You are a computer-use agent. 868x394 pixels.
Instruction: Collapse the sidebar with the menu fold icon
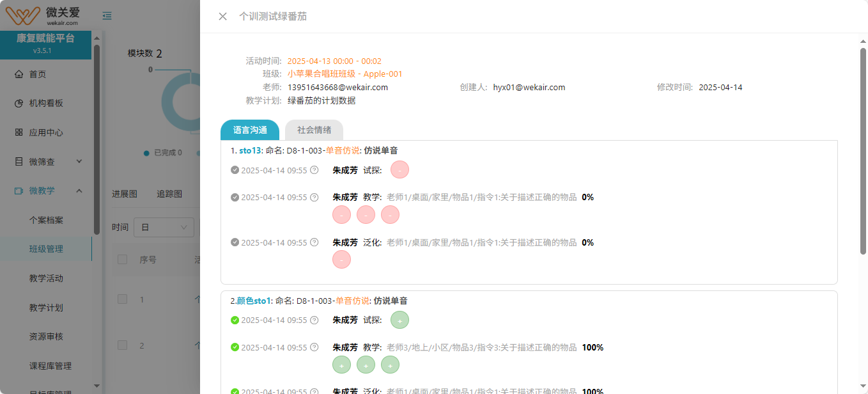107,16
